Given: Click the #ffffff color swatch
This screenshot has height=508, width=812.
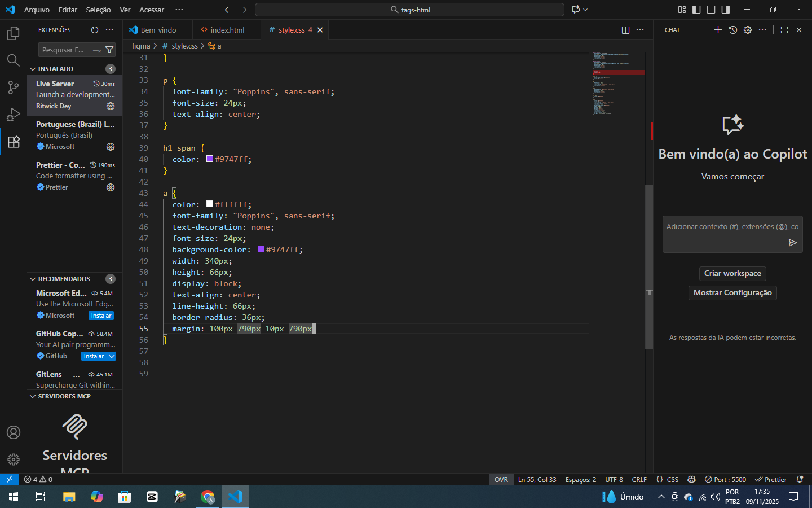Looking at the screenshot, I should 210,204.
